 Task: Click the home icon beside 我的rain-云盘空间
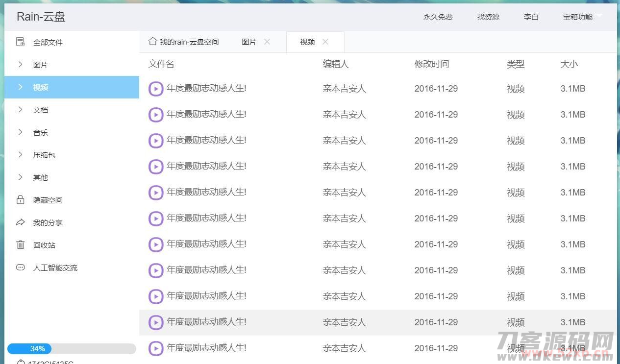click(x=152, y=42)
